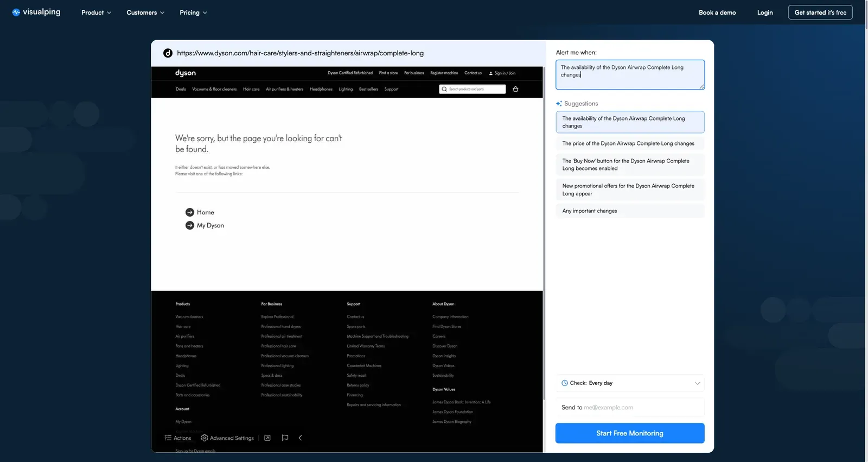The image size is (868, 462).
Task: Click the flag icon in bottom toolbar
Action: [x=285, y=438]
